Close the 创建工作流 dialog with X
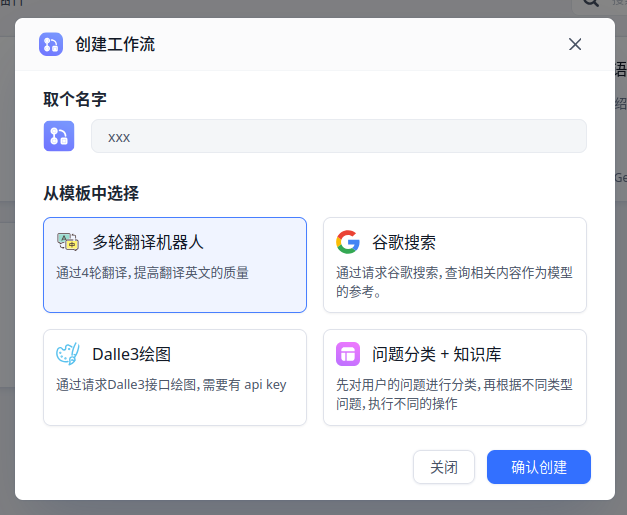627x515 pixels. point(575,44)
